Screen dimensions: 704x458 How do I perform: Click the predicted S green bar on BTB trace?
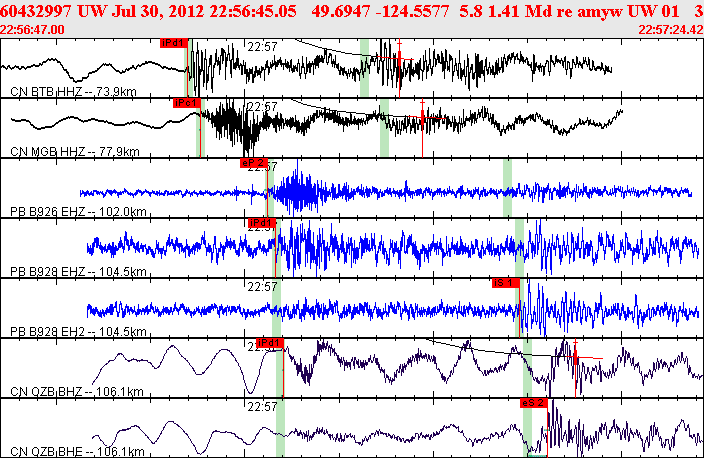click(365, 68)
